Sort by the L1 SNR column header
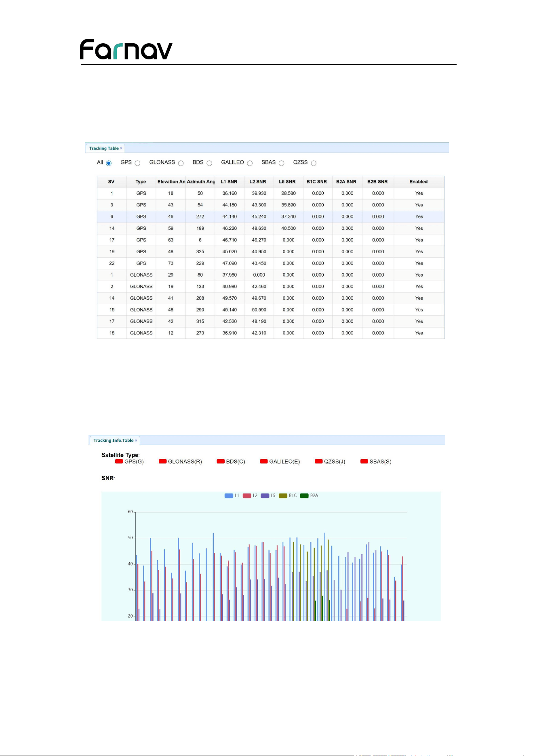The height and width of the screenshot is (756, 535). (x=230, y=182)
